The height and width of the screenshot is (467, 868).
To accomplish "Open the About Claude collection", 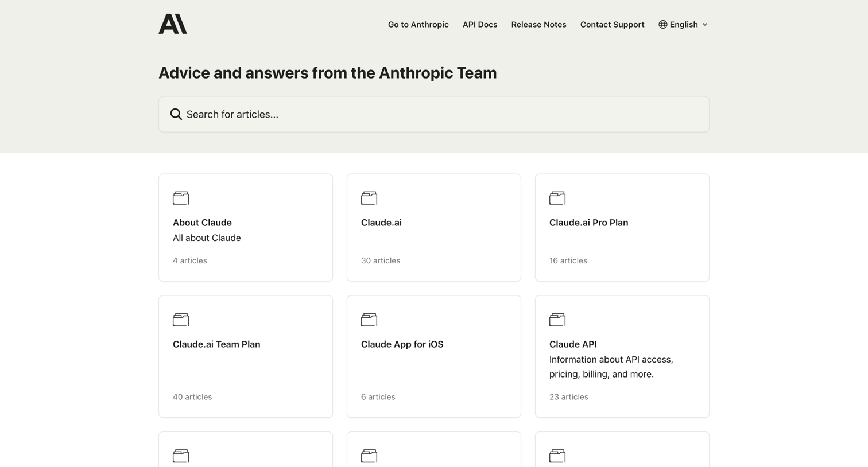I will pyautogui.click(x=246, y=228).
